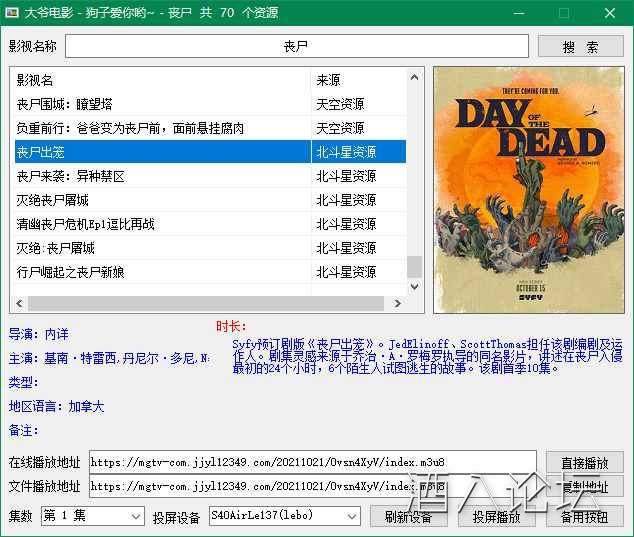Minimize the 大爷电影 window
Image resolution: width=634 pixels, height=537 pixels.
click(x=519, y=13)
